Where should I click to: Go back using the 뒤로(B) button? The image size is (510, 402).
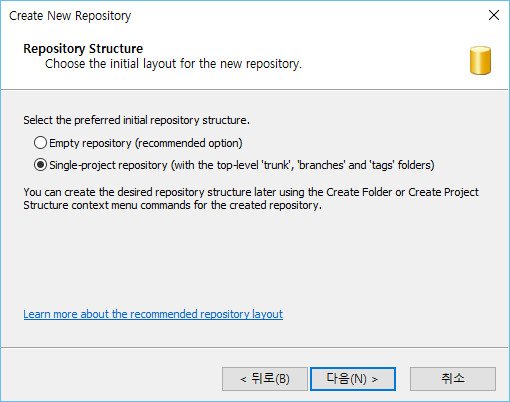tap(265, 379)
